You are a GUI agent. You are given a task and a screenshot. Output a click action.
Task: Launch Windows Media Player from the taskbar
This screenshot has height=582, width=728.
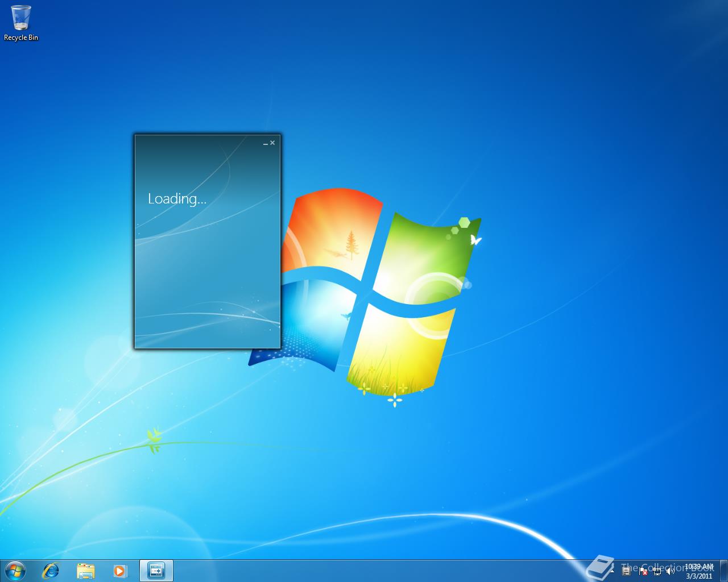point(119,571)
